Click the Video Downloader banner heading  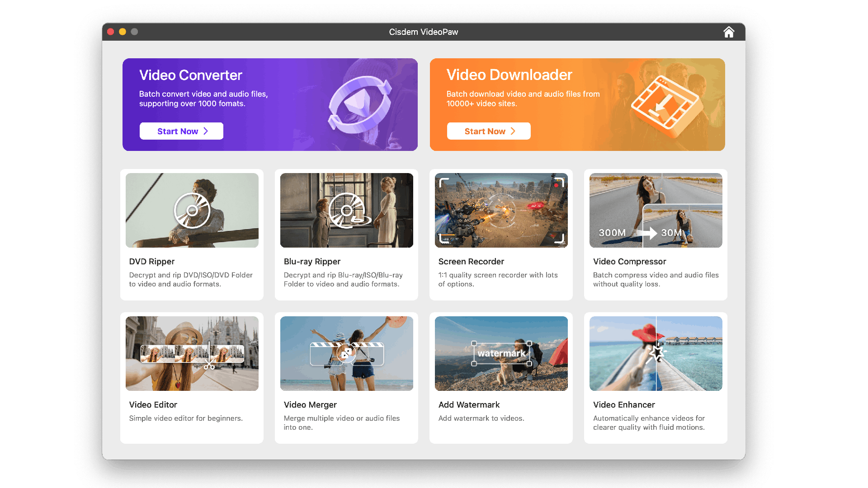click(509, 75)
